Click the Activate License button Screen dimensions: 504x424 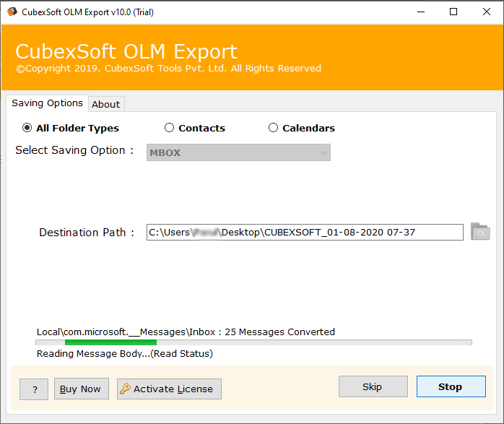pyautogui.click(x=169, y=389)
